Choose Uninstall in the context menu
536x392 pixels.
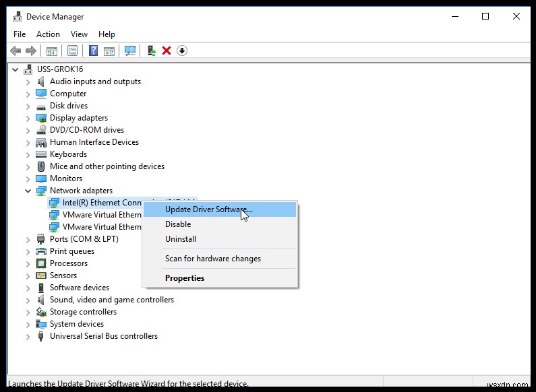coord(220,239)
